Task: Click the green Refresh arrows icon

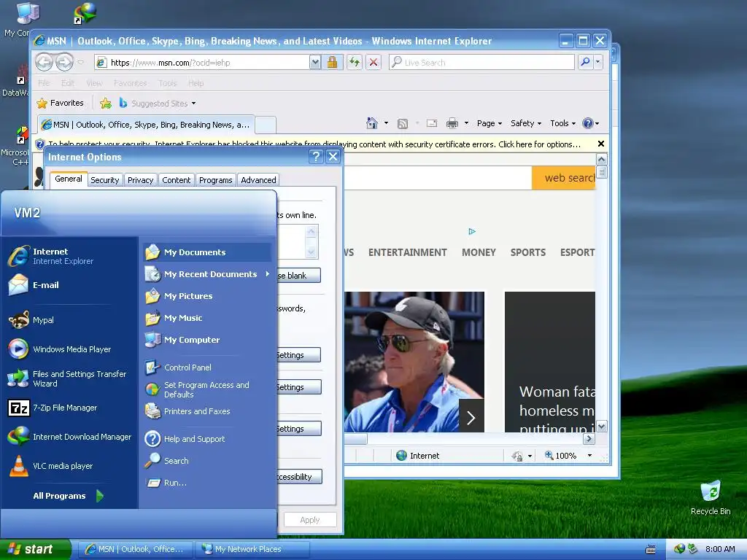Action: (354, 63)
